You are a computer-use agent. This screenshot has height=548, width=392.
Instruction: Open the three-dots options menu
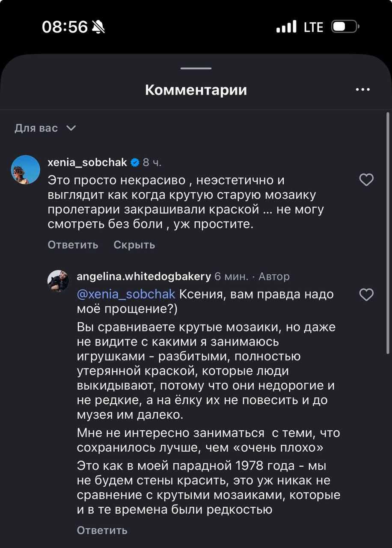[362, 90]
